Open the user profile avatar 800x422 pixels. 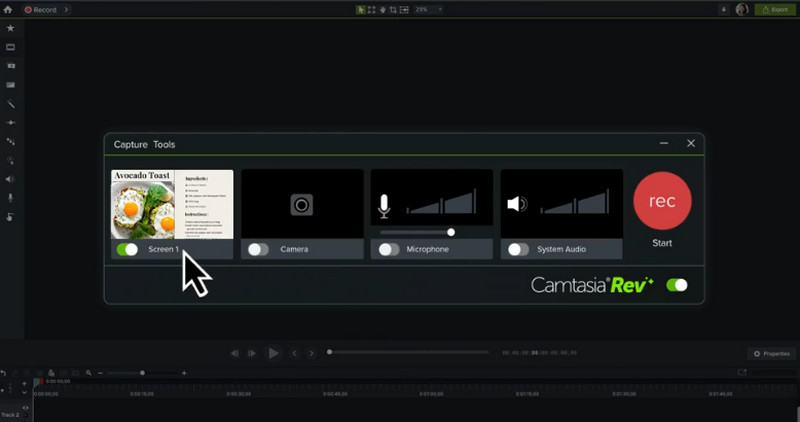coord(742,9)
